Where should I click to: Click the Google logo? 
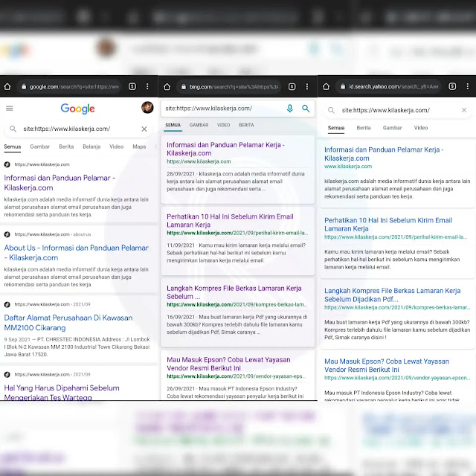(77, 109)
